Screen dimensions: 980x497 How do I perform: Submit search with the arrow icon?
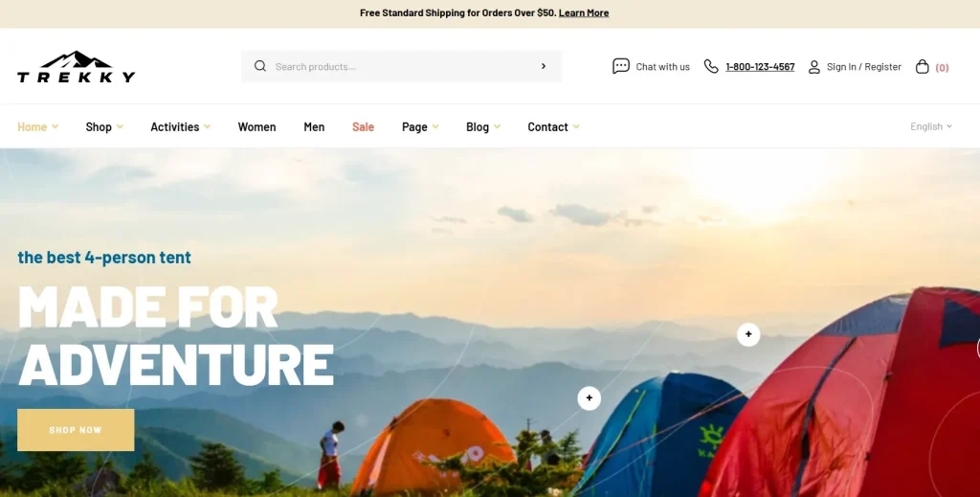pos(544,66)
